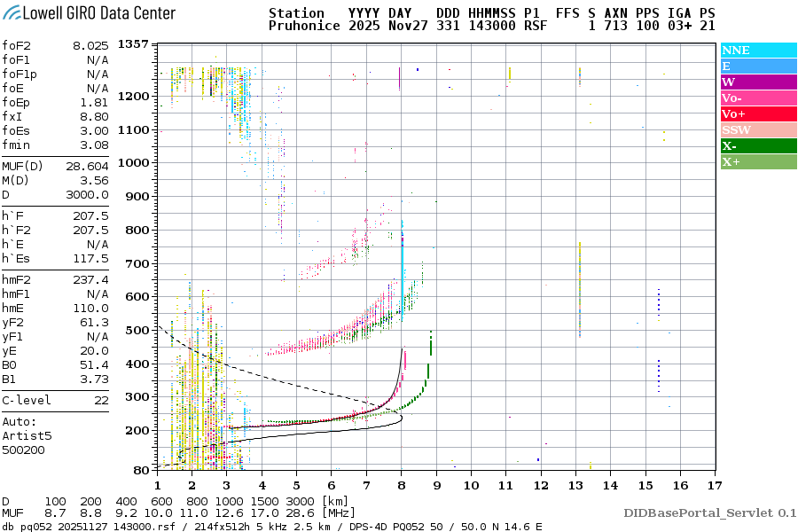Choose the X+ light green legend swatch
The width and height of the screenshot is (798, 532).
(x=758, y=162)
